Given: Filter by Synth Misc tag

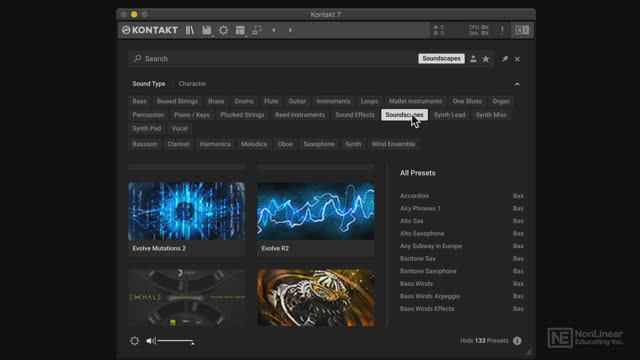Looking at the screenshot, I should [491, 115].
